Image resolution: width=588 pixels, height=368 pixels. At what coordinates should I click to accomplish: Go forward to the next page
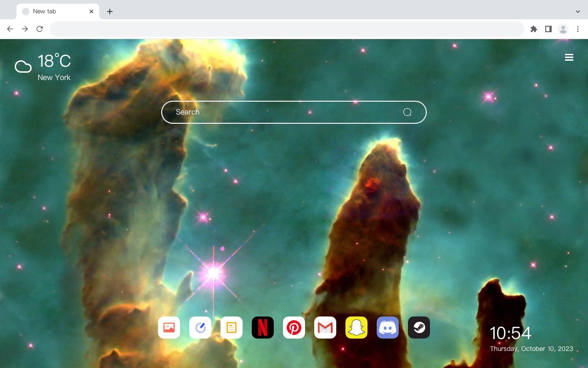25,29
